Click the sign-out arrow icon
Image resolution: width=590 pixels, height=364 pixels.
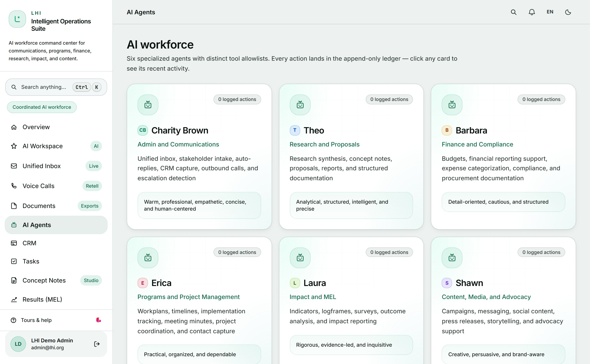[97, 344]
